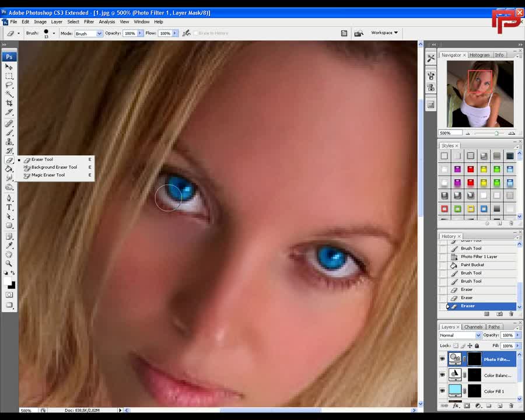525x420 pixels.
Task: Select the Zoom tool
Action: (x=9, y=264)
